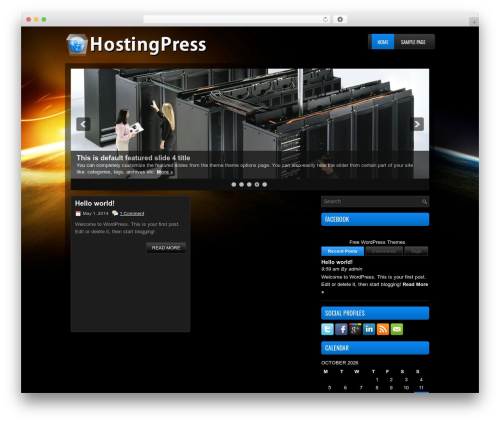
Task: Go to previous slide with left arrow
Action: [x=83, y=124]
